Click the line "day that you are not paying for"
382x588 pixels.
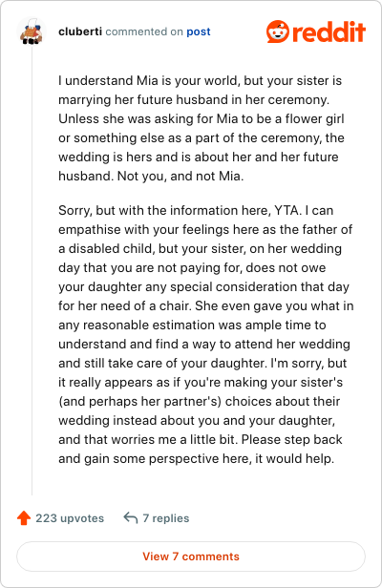[192, 267]
